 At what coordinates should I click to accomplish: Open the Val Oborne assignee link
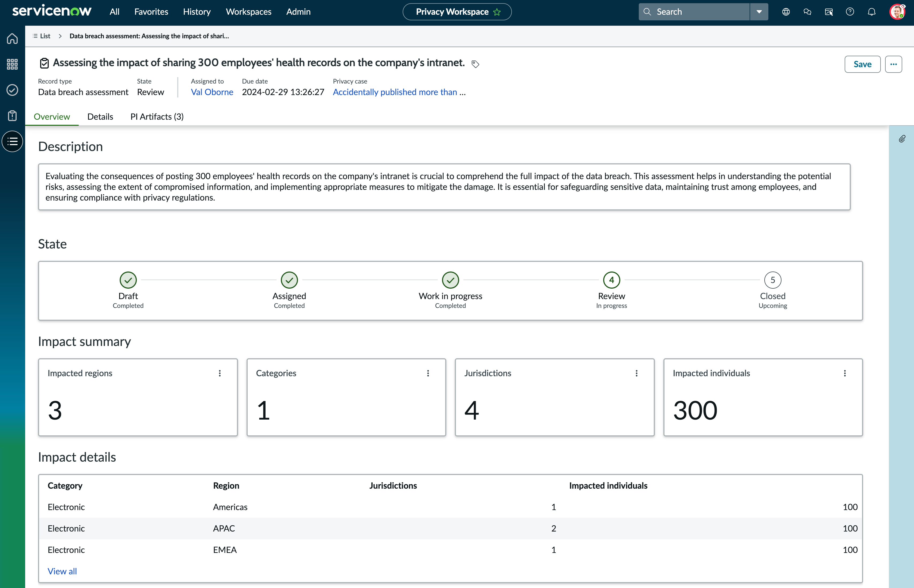pos(212,92)
